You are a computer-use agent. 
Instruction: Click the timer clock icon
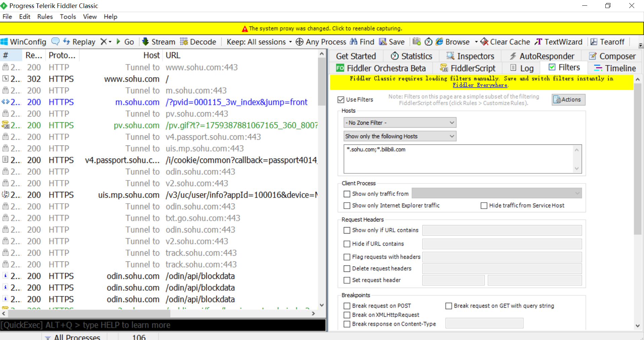pyautogui.click(x=428, y=42)
